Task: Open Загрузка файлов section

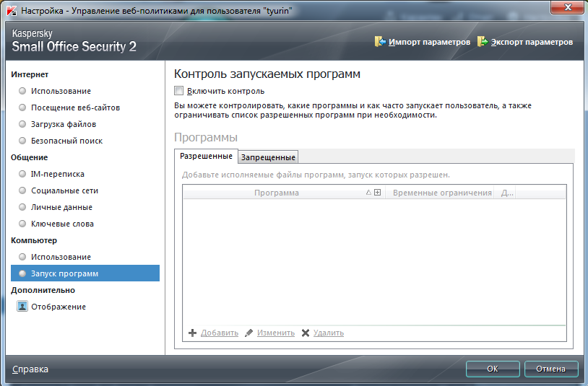Action: (x=64, y=124)
